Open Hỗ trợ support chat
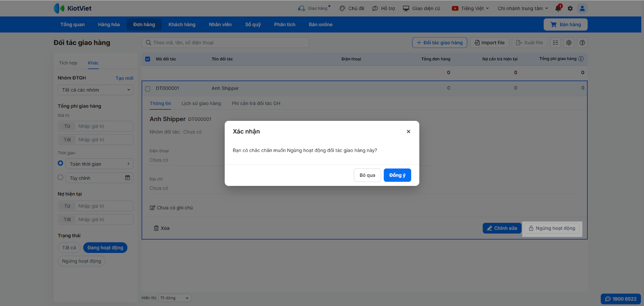The image size is (644, 306). coord(384,8)
